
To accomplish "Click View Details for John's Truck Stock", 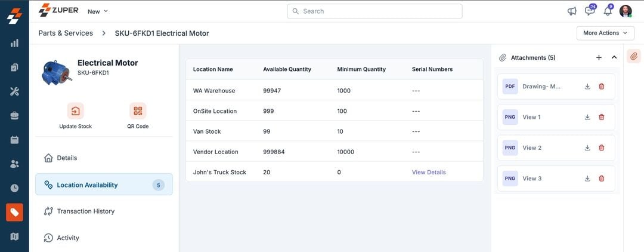I will (x=429, y=172).
